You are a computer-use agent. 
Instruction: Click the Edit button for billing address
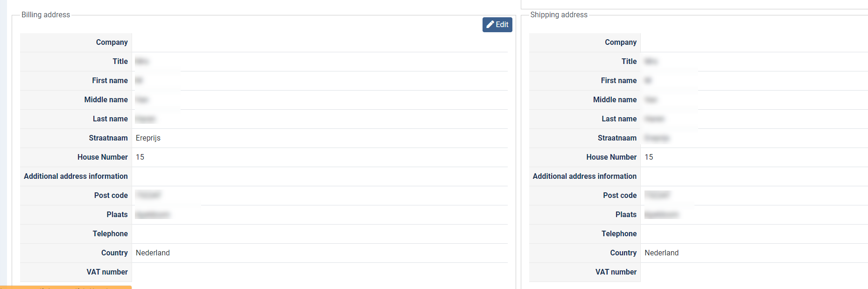click(x=497, y=25)
